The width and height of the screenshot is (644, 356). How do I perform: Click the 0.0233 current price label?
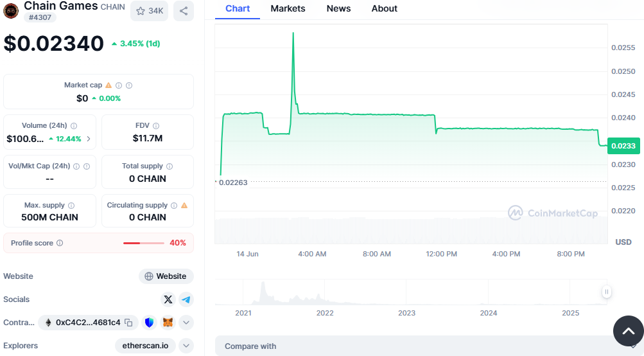(623, 146)
